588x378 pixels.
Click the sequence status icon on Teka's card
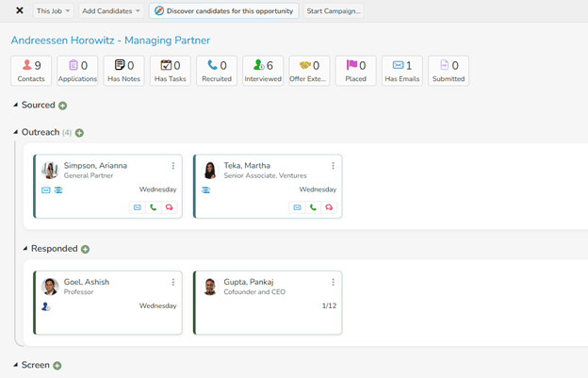point(205,190)
